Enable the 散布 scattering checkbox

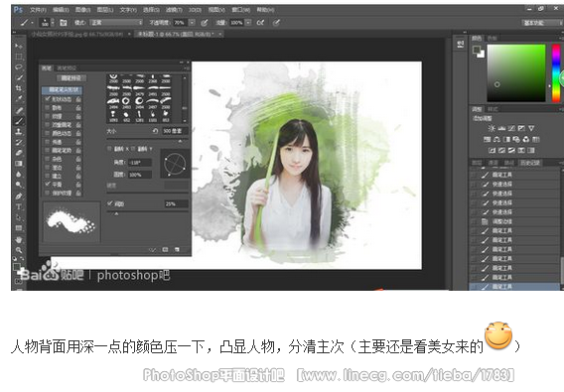pyautogui.click(x=48, y=107)
